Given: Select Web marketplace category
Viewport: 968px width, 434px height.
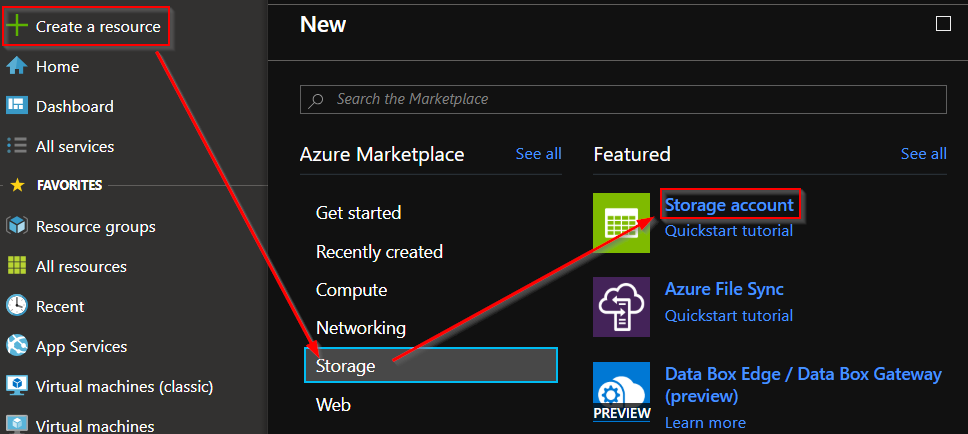Looking at the screenshot, I should coord(333,404).
